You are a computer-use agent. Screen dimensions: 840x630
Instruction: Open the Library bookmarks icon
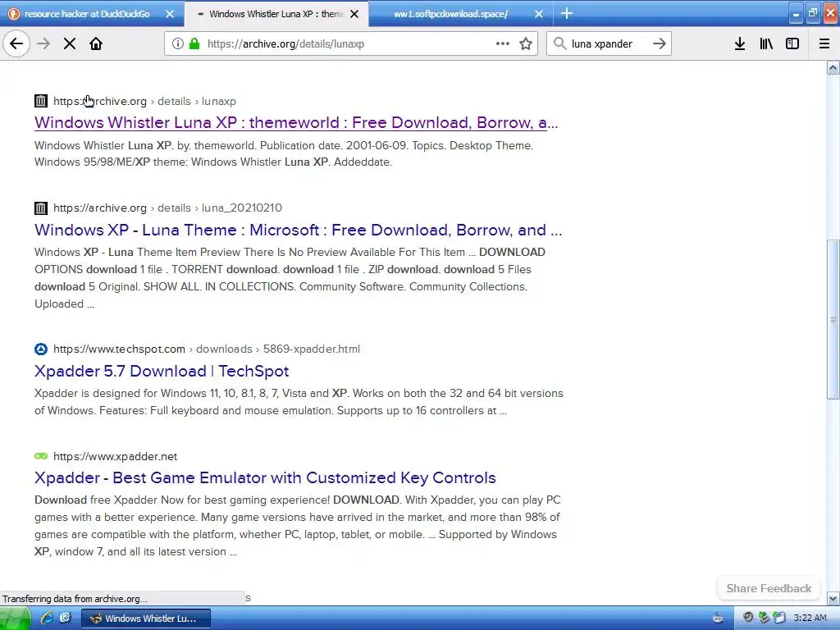(x=766, y=43)
